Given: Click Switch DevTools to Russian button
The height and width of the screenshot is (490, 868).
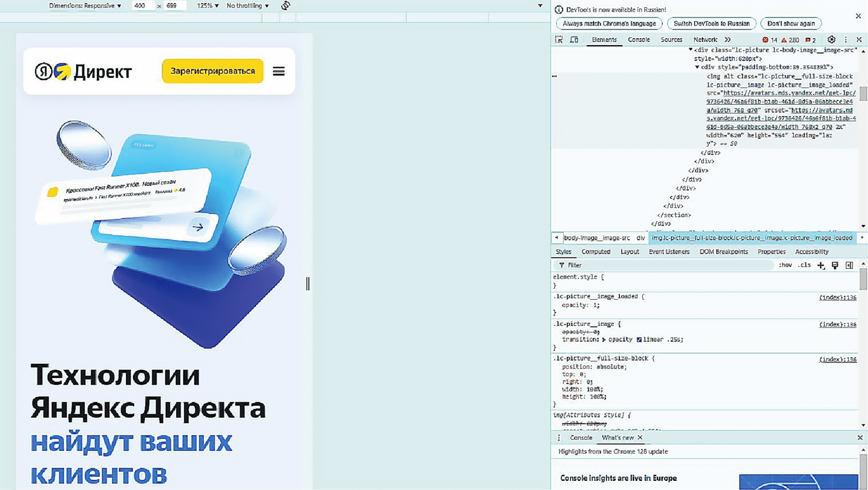Looking at the screenshot, I should [x=711, y=24].
